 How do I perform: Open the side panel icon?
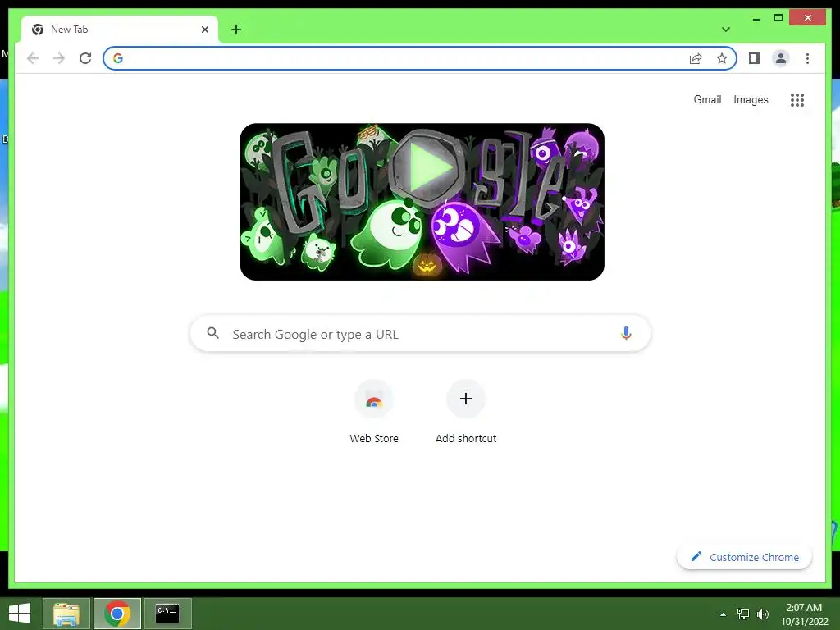point(755,58)
